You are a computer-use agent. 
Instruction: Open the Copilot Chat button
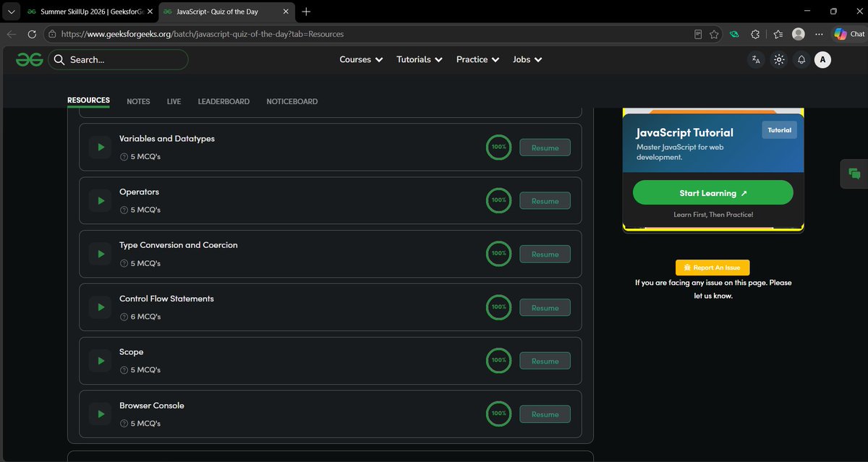pos(849,34)
